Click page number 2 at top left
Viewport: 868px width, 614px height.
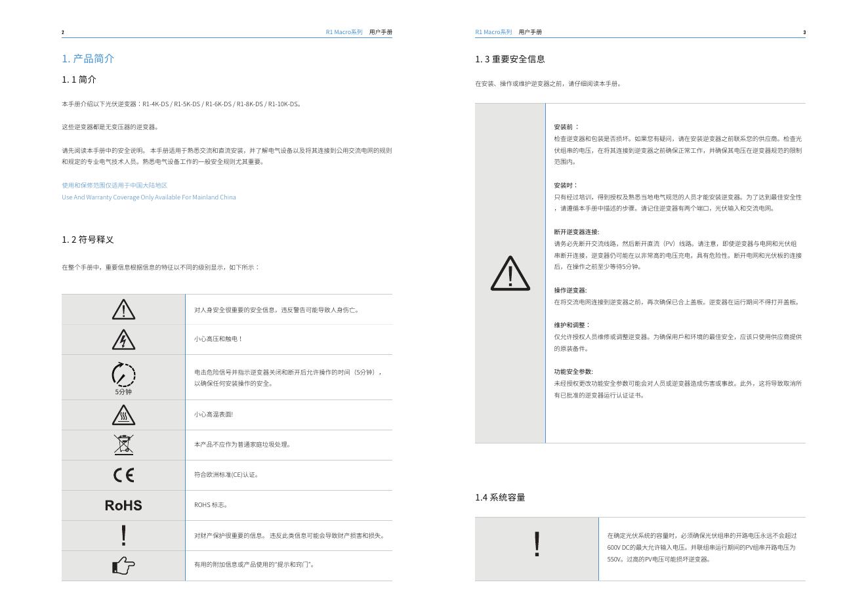(63, 32)
